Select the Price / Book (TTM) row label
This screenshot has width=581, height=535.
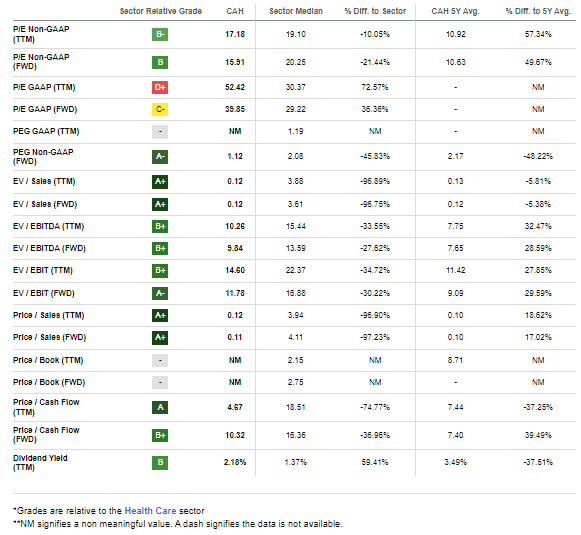point(48,360)
